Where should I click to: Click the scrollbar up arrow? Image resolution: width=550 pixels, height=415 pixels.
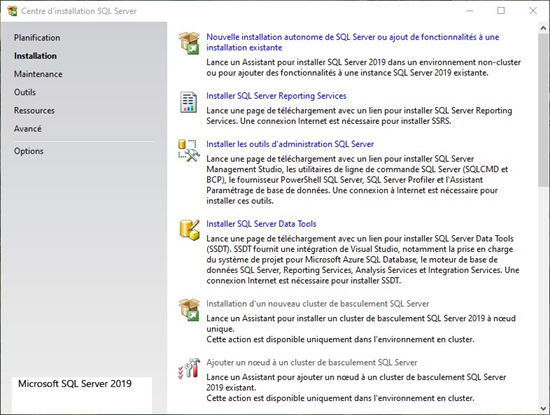(x=543, y=28)
